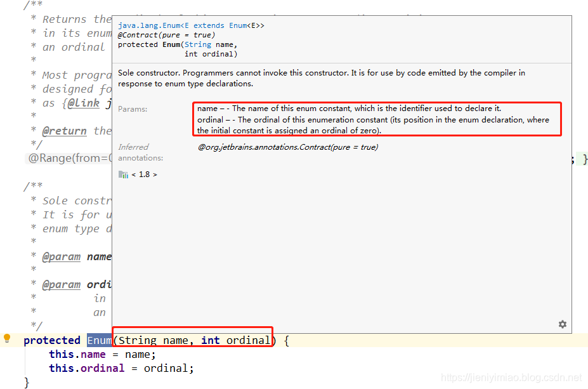Open the documentation popup settings gear

coord(562,324)
